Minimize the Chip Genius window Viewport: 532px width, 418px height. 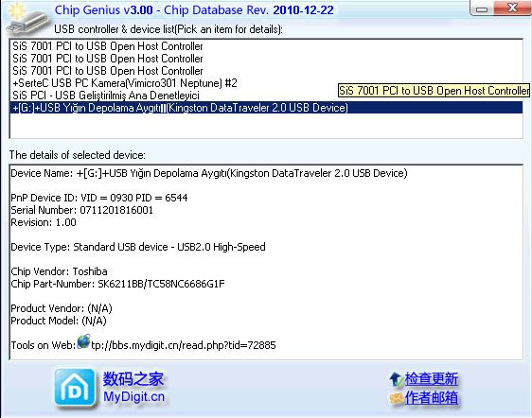point(482,9)
